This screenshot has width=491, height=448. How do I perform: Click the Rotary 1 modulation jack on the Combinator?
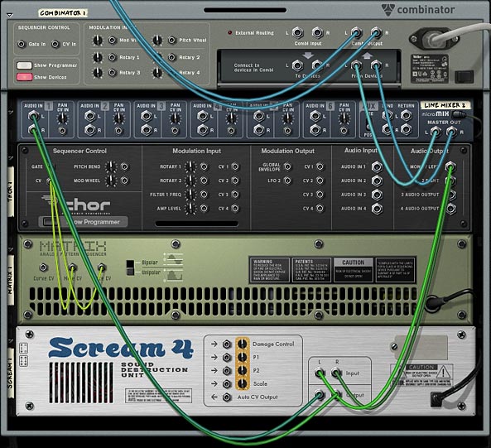113,57
